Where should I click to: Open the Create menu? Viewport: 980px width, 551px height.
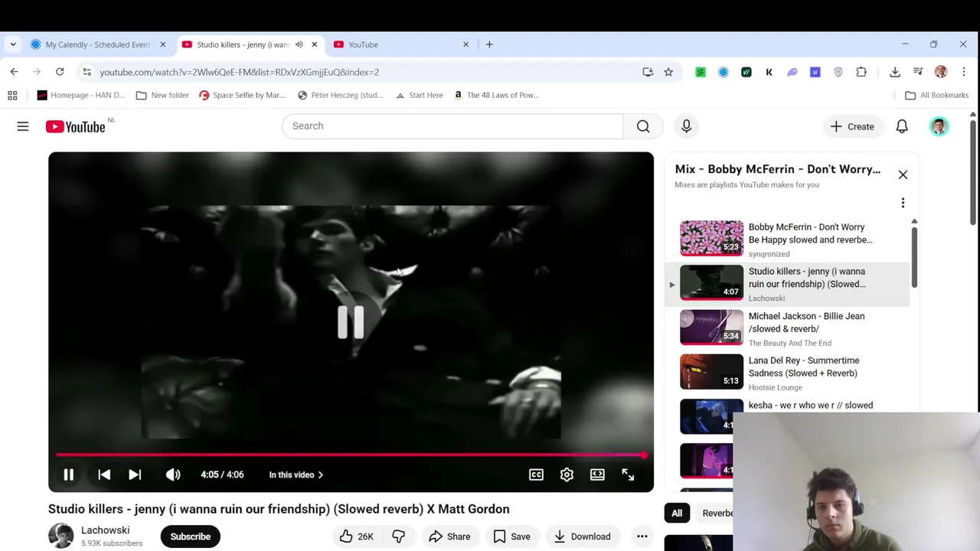click(x=852, y=126)
